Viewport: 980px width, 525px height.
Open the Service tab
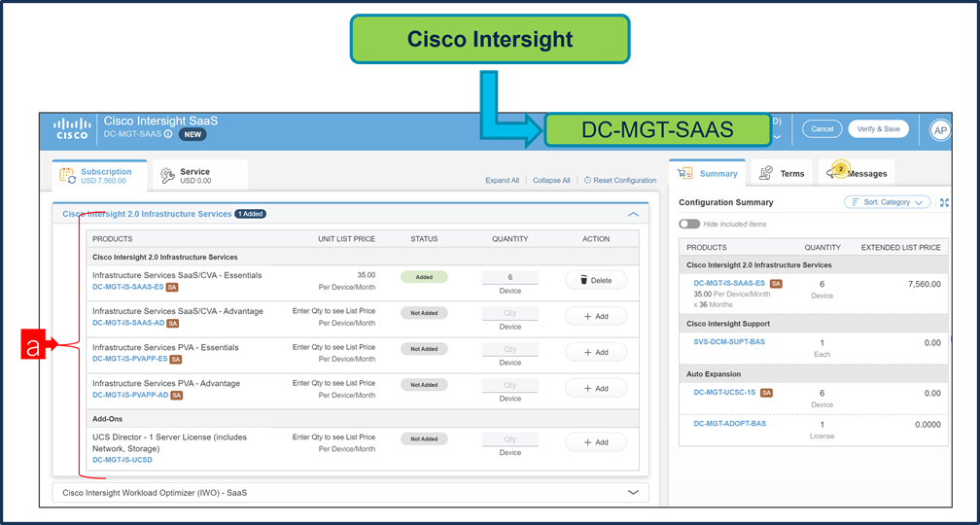tap(200, 176)
